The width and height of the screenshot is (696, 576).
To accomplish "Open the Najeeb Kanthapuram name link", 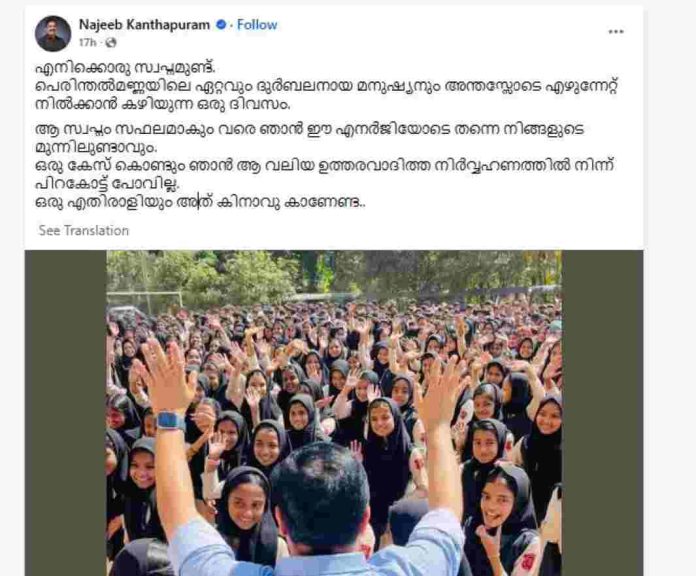I will [x=144, y=25].
